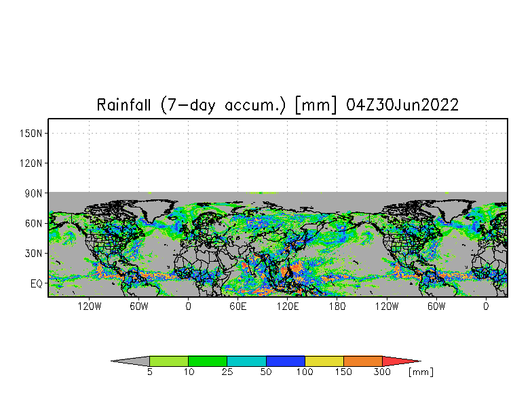Screen dimensions: 532x415
Task: Click the 120N latitude axis label
Action: (31, 163)
